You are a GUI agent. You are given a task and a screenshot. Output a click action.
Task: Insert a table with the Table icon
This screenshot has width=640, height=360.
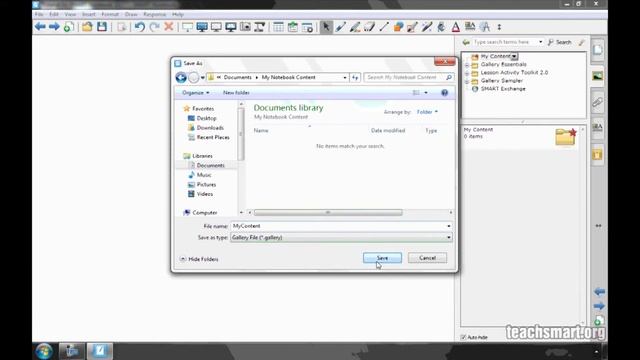coord(278,27)
